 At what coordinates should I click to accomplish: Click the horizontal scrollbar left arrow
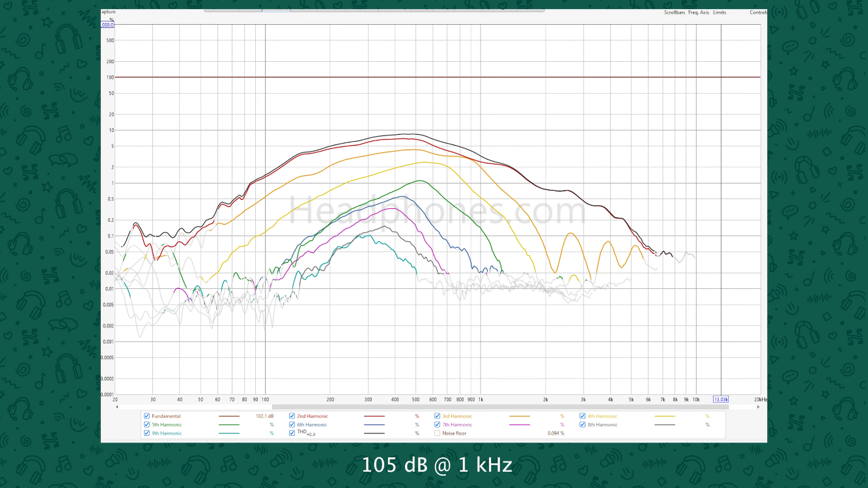point(117,407)
